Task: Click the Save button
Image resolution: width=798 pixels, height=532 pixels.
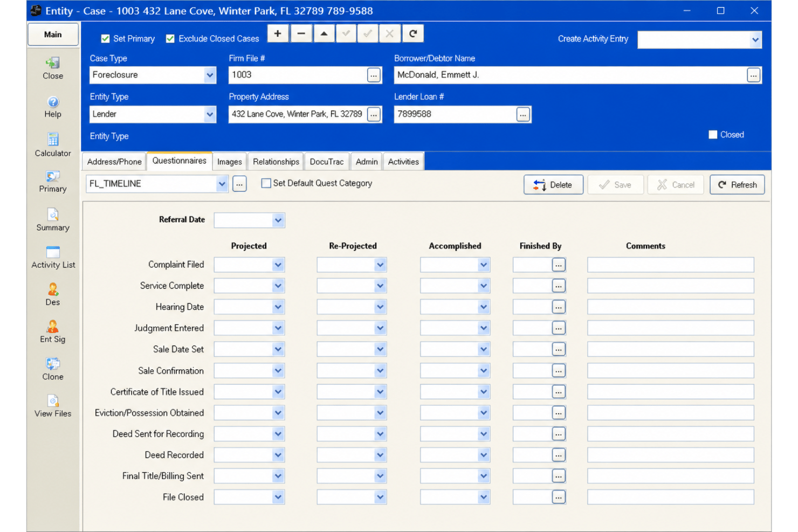Action: tap(615, 185)
